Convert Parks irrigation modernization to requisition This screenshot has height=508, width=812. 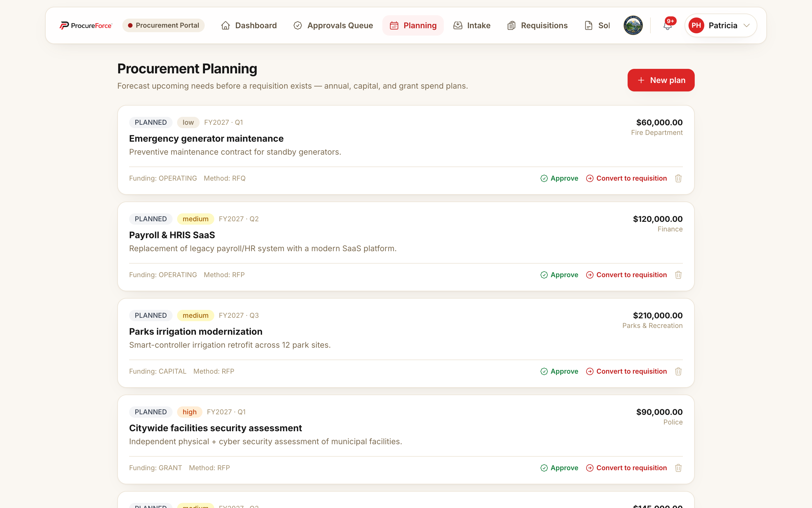tap(626, 371)
